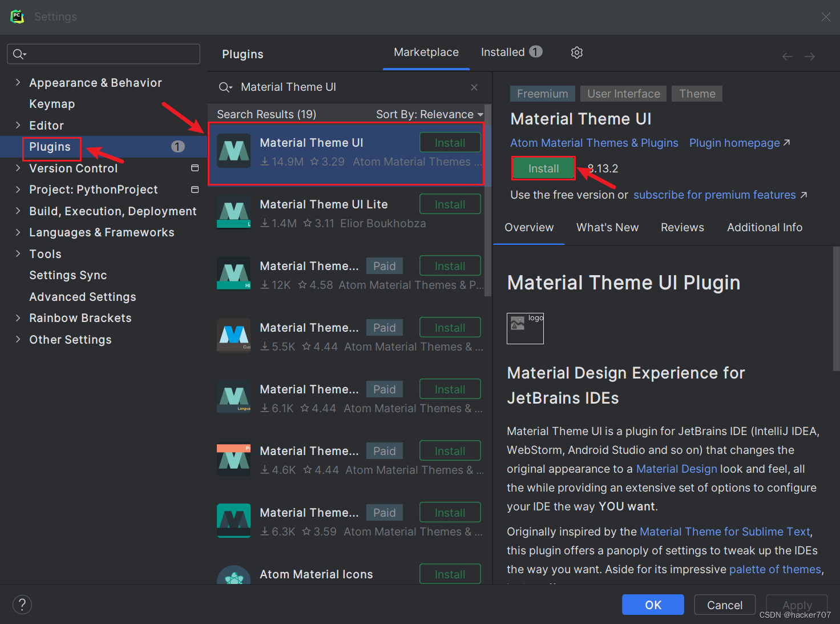The width and height of the screenshot is (840, 624).
Task: Click the Cancel button
Action: 725,605
